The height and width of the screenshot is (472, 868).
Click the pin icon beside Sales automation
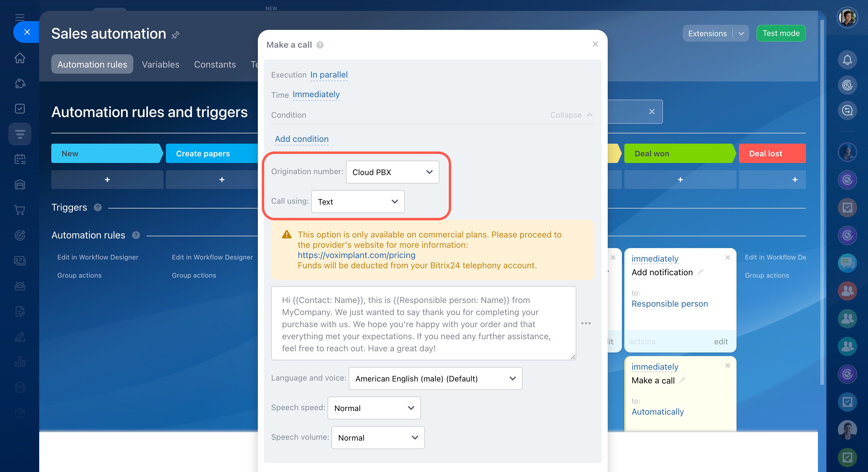pos(176,35)
